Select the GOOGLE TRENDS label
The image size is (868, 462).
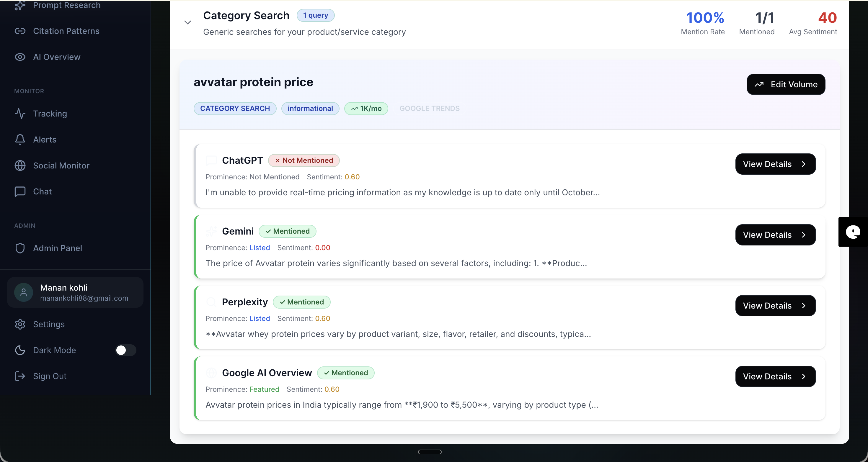[429, 108]
